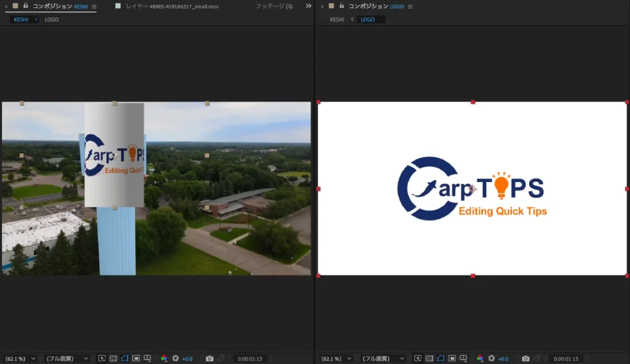Open フル画質 resolution dropdown in LOGO viewer
Viewport: 630px width, 364px height.
pos(383,358)
